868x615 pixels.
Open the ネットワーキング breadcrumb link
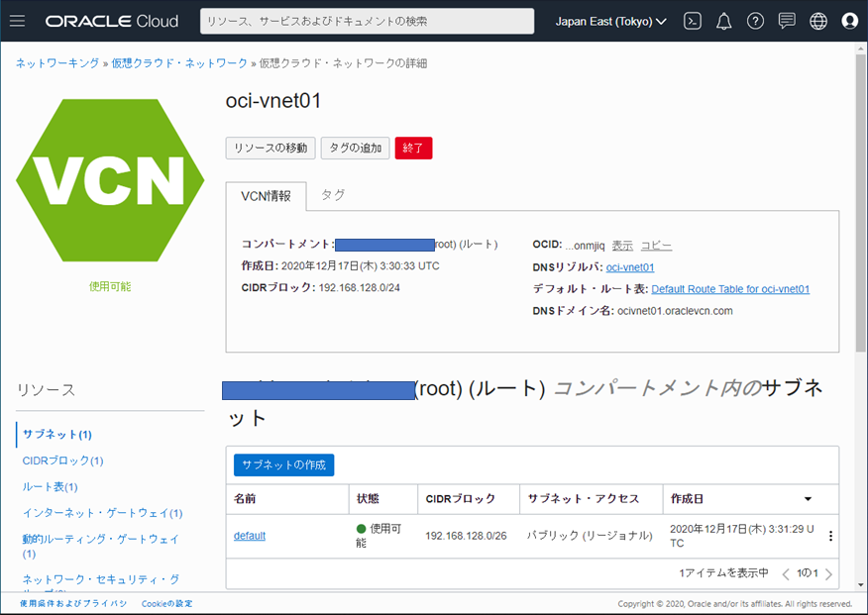tap(57, 63)
